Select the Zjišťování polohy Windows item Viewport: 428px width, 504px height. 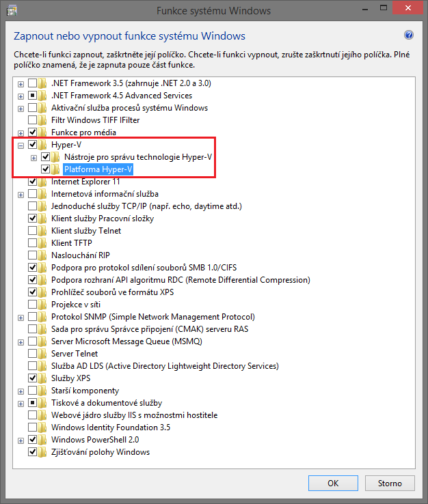100,452
